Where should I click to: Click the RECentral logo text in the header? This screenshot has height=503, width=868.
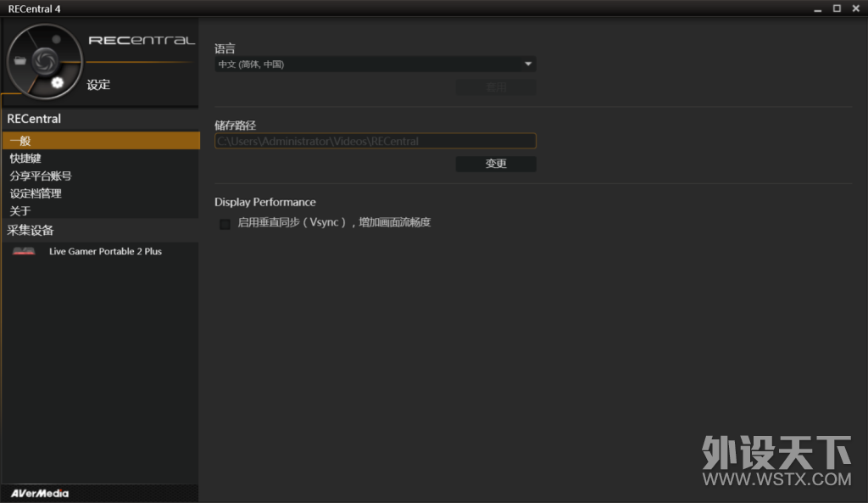point(142,41)
